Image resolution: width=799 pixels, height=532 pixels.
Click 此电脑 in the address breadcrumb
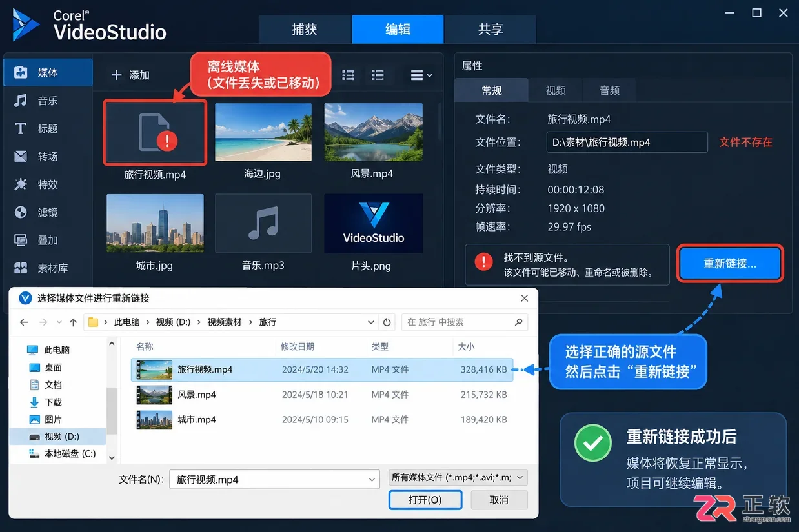(x=126, y=322)
